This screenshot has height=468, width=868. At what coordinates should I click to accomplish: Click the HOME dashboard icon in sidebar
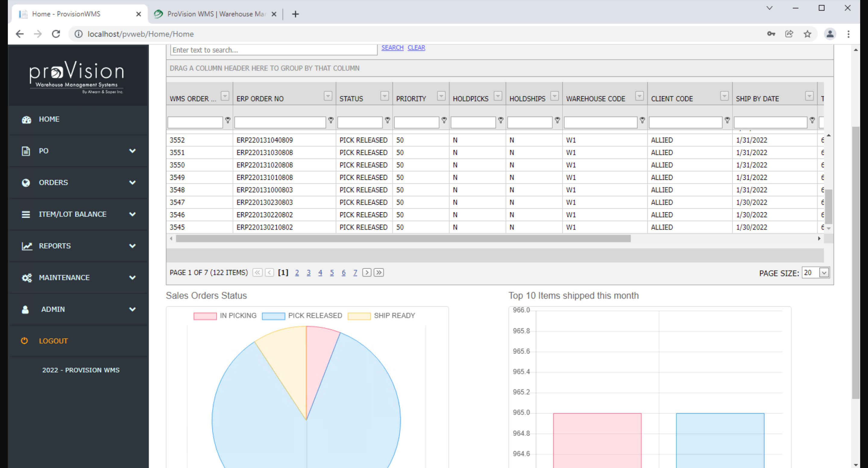pos(26,120)
